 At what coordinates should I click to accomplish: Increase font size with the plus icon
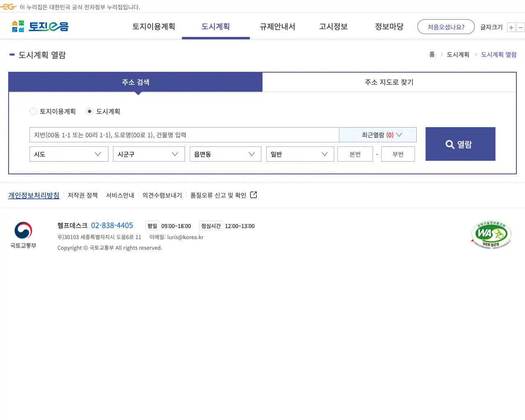[x=511, y=27]
